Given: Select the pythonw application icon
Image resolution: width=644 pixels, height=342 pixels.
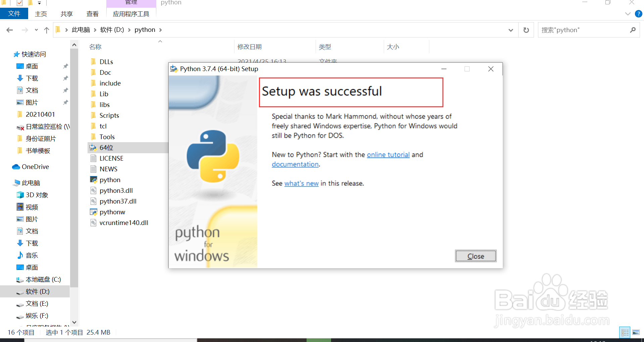Looking at the screenshot, I should (93, 212).
